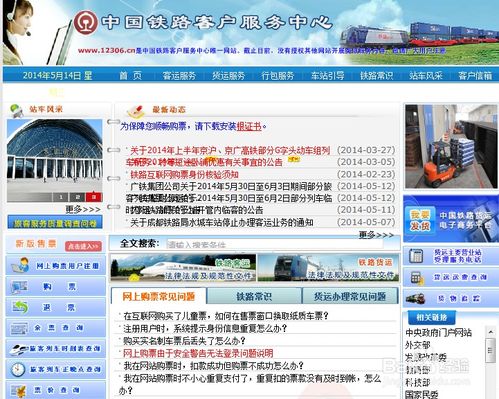The width and height of the screenshot is (499, 399).
Task: Click the red China Railway logo
Action: pyautogui.click(x=86, y=22)
